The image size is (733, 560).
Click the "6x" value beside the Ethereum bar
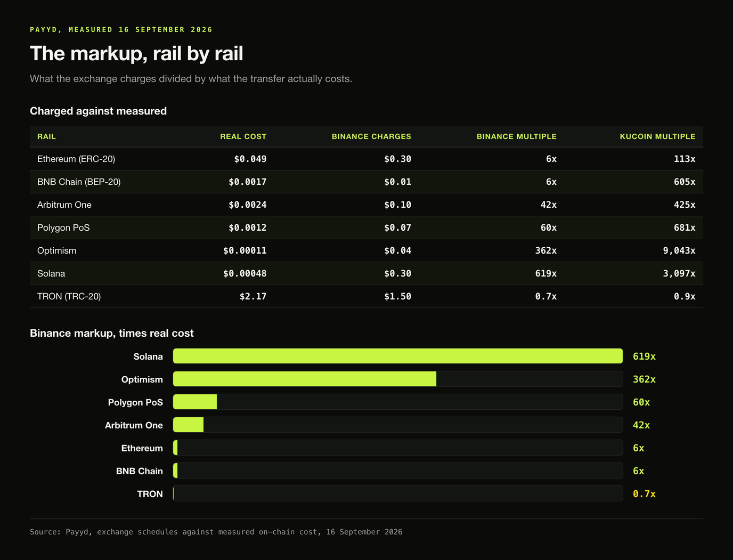pos(639,448)
